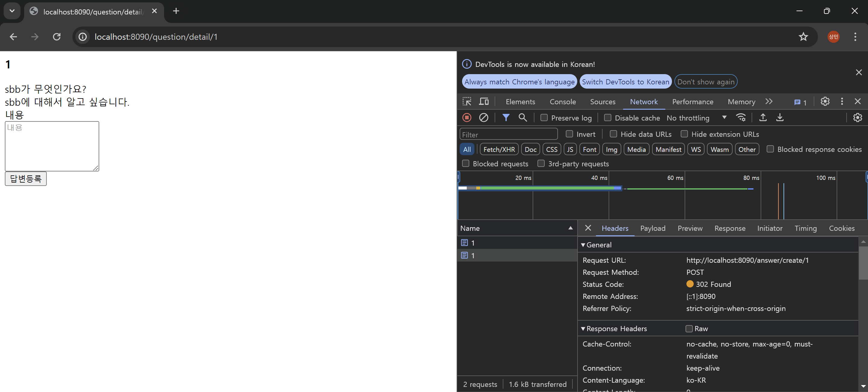
Task: Switch to the Console tab
Action: click(562, 102)
